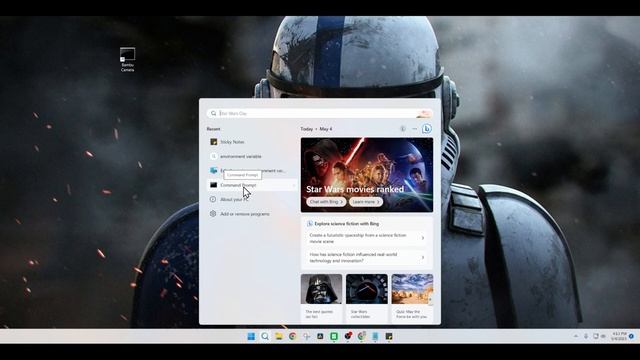Viewport: 640px width, 360px height.
Task: Click the search input field
Action: click(x=319, y=113)
